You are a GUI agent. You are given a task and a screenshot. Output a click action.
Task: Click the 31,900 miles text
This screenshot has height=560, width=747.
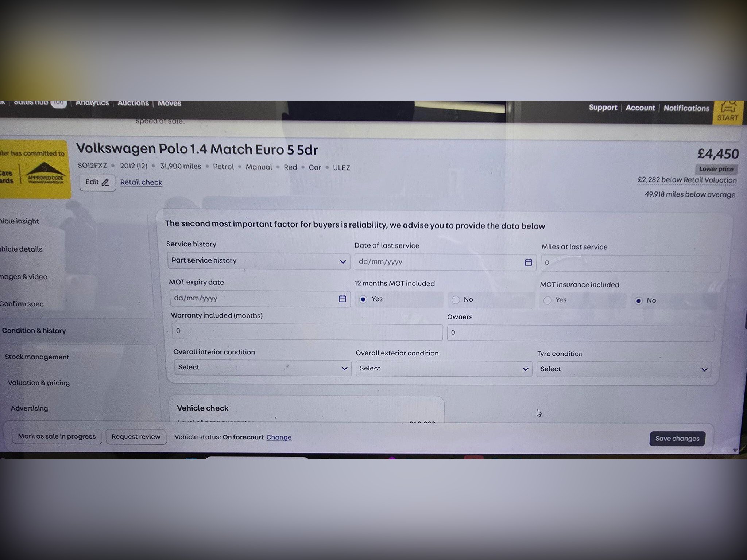(181, 166)
